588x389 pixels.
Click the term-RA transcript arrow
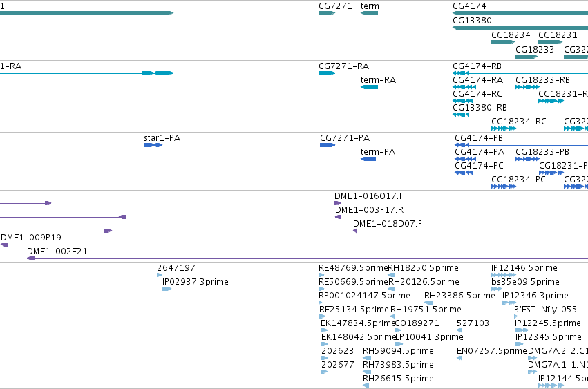(369, 87)
